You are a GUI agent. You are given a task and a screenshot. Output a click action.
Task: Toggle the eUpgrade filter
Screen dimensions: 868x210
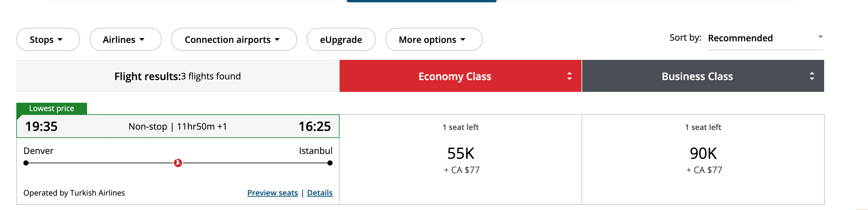click(x=341, y=40)
